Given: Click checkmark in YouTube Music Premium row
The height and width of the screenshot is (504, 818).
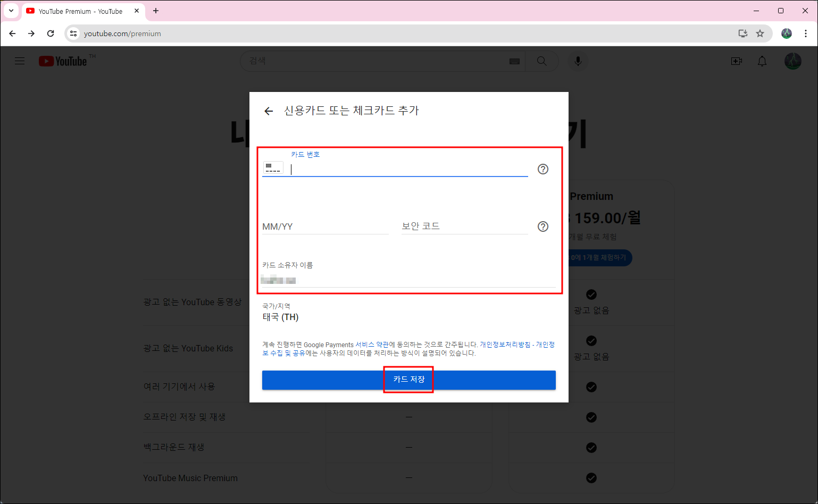Looking at the screenshot, I should click(x=591, y=478).
